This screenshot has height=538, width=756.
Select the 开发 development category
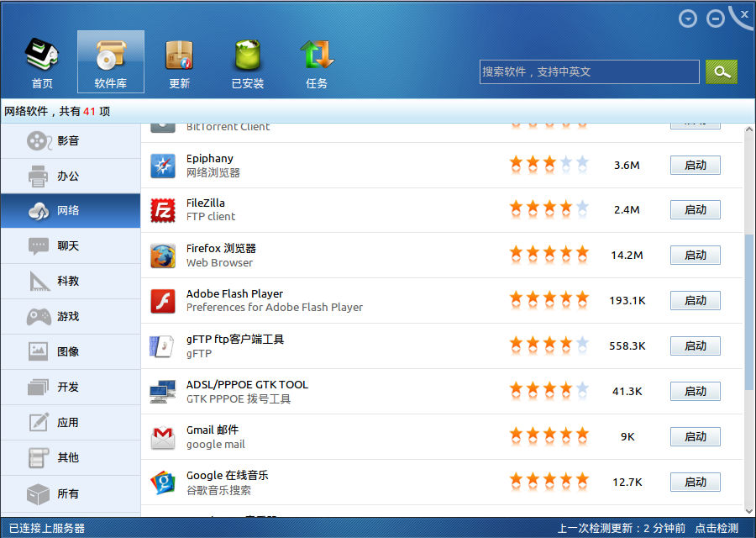click(x=71, y=387)
